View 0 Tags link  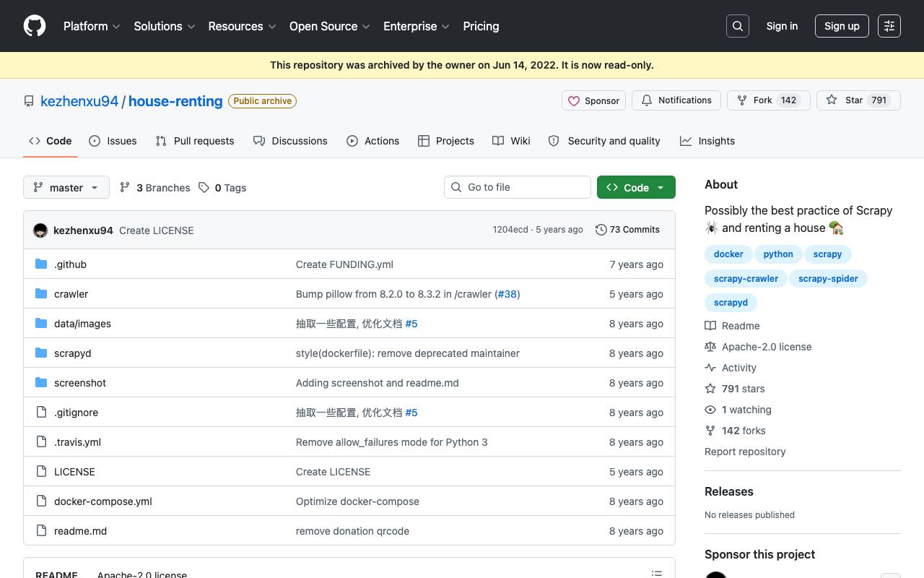tap(222, 188)
